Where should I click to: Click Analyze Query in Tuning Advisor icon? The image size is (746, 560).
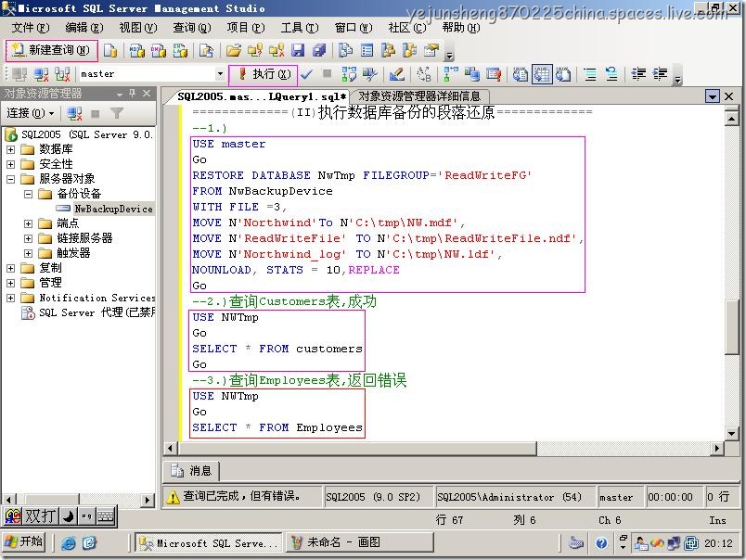pos(369,74)
